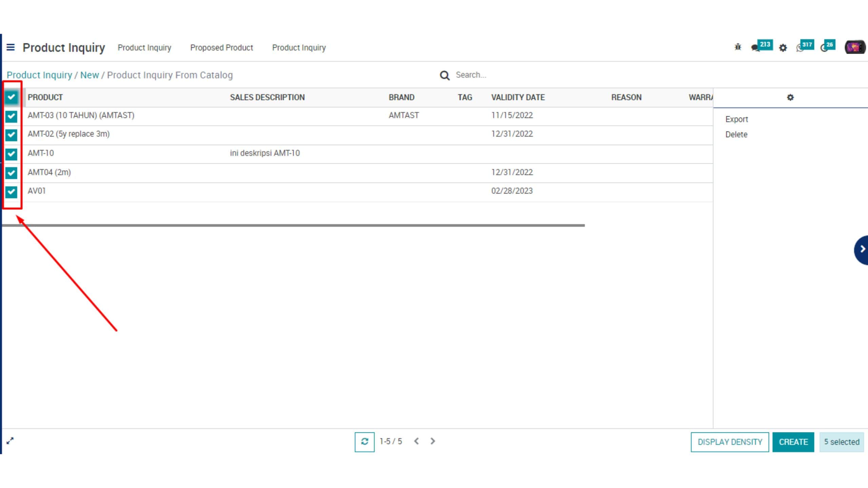Image resolution: width=868 pixels, height=488 pixels.
Task: Open first Product Inquiry menu item
Action: tap(144, 48)
